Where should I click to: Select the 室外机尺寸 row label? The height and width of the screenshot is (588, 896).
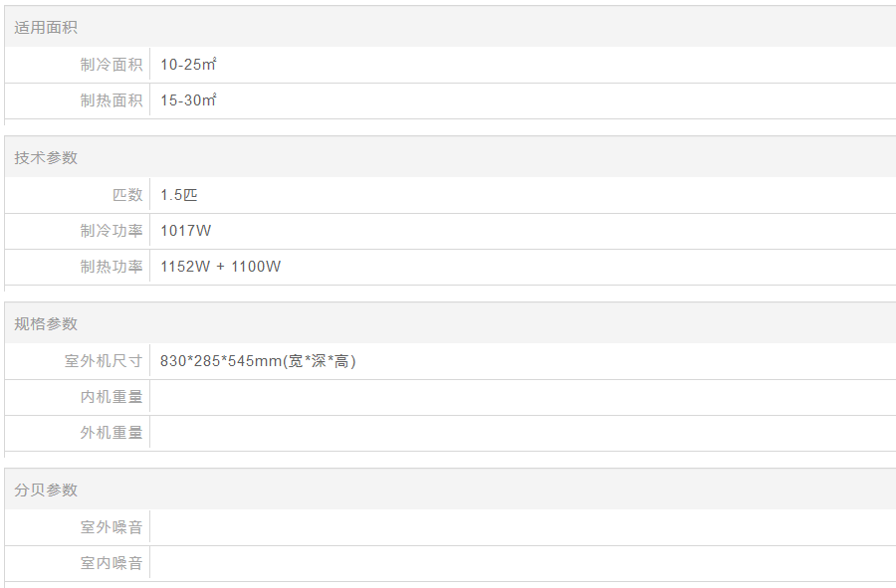104,361
